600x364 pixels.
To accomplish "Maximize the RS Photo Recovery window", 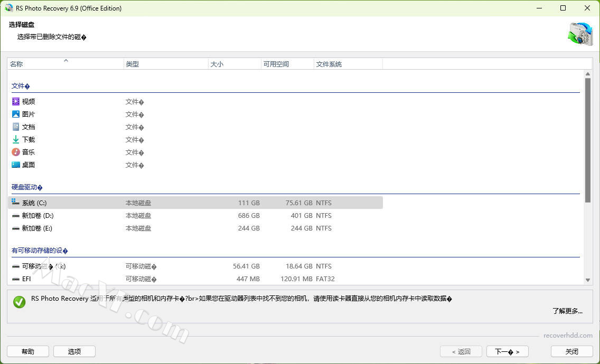I will click(563, 8).
